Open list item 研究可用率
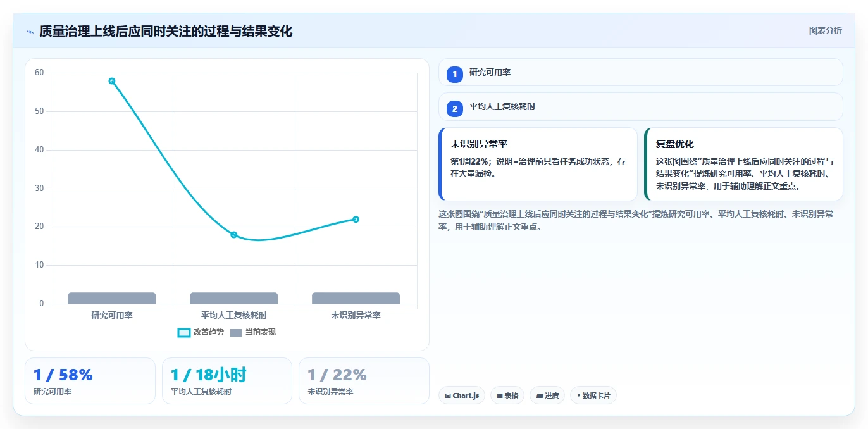Screen dimensions: 868x429 click(640, 72)
